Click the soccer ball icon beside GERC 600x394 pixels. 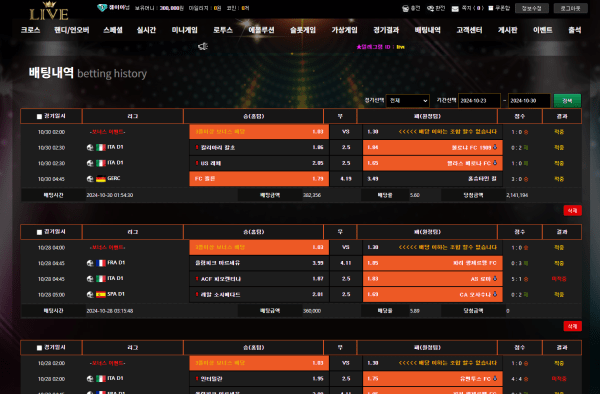click(x=90, y=179)
